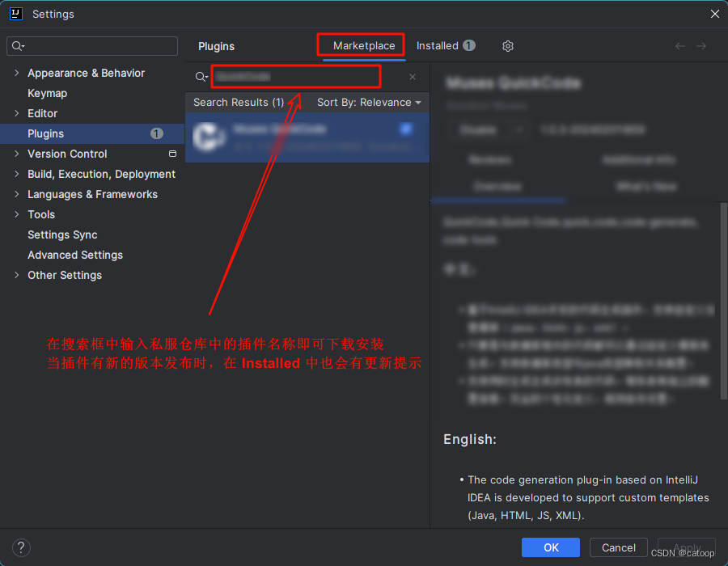Click the OK button
The width and height of the screenshot is (728, 566).
551,547
